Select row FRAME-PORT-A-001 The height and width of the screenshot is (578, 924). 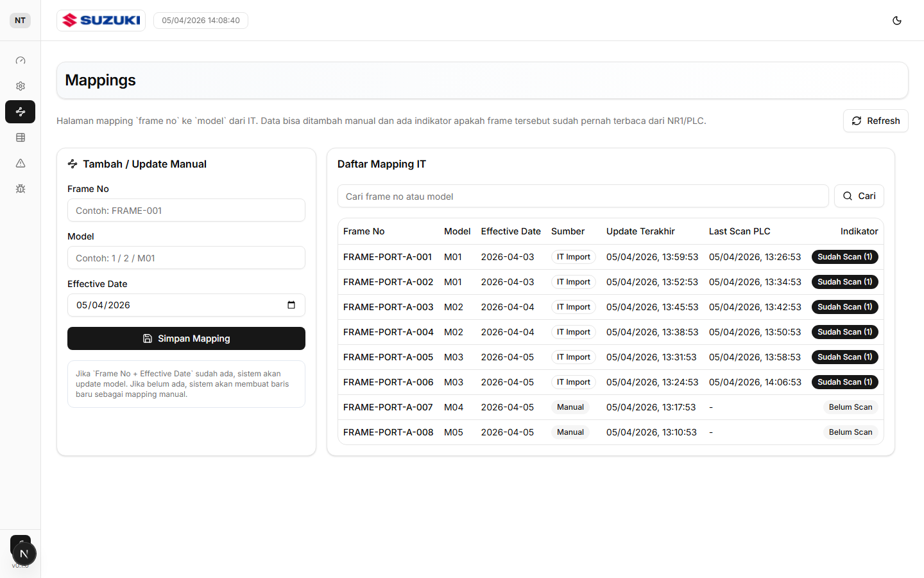[x=610, y=257]
